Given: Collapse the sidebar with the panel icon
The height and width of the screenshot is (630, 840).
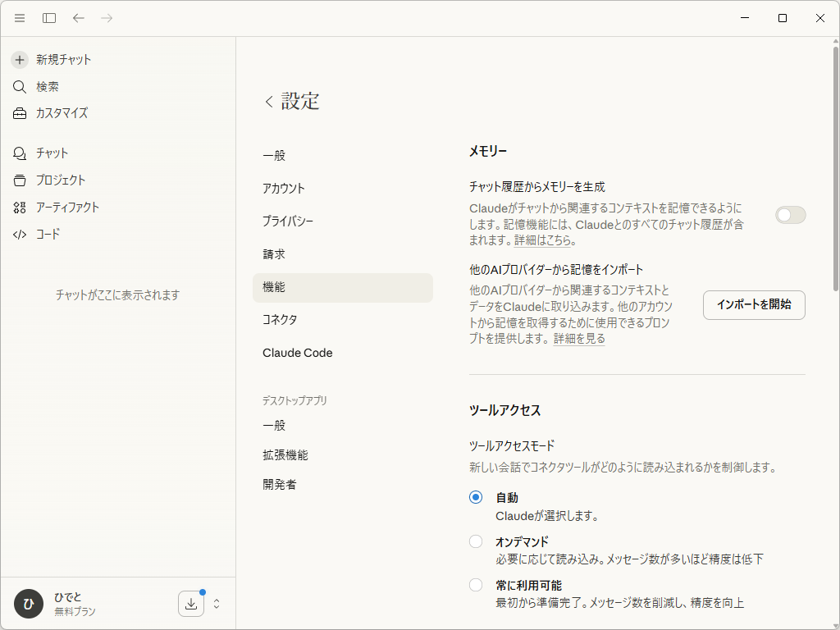Looking at the screenshot, I should 48,17.
